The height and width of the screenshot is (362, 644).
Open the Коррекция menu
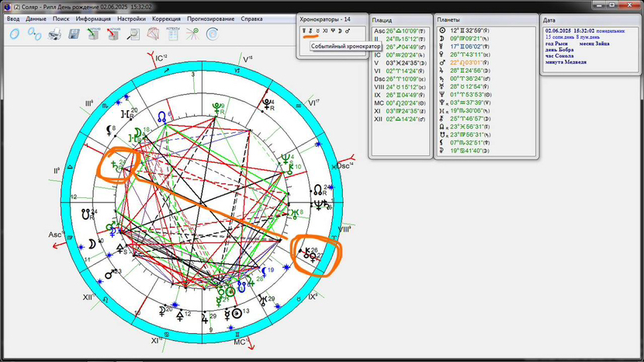click(166, 19)
